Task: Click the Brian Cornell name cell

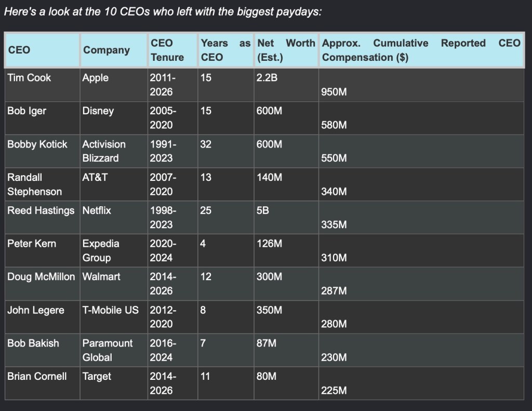Action: point(43,383)
